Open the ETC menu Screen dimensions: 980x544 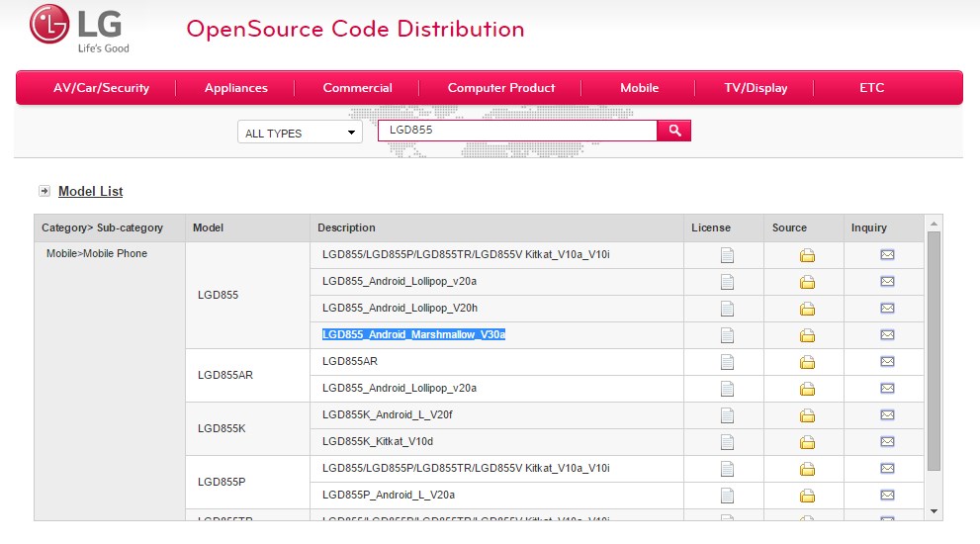(x=872, y=88)
